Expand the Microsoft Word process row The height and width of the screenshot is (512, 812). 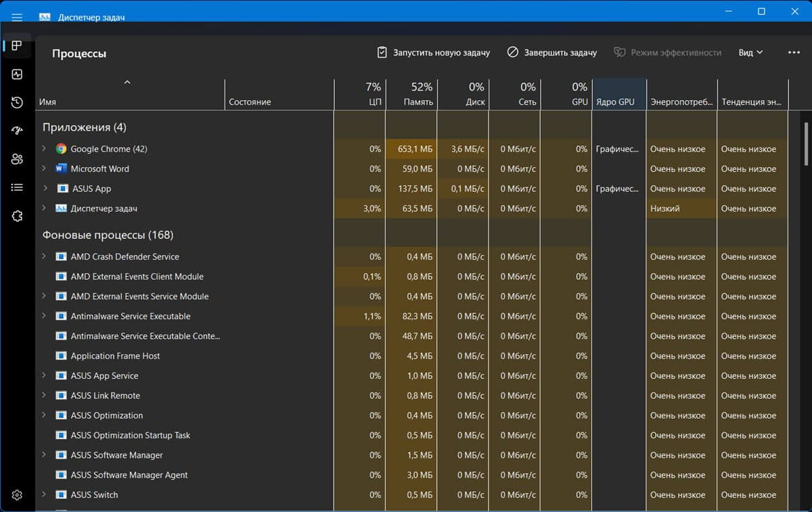tap(44, 168)
